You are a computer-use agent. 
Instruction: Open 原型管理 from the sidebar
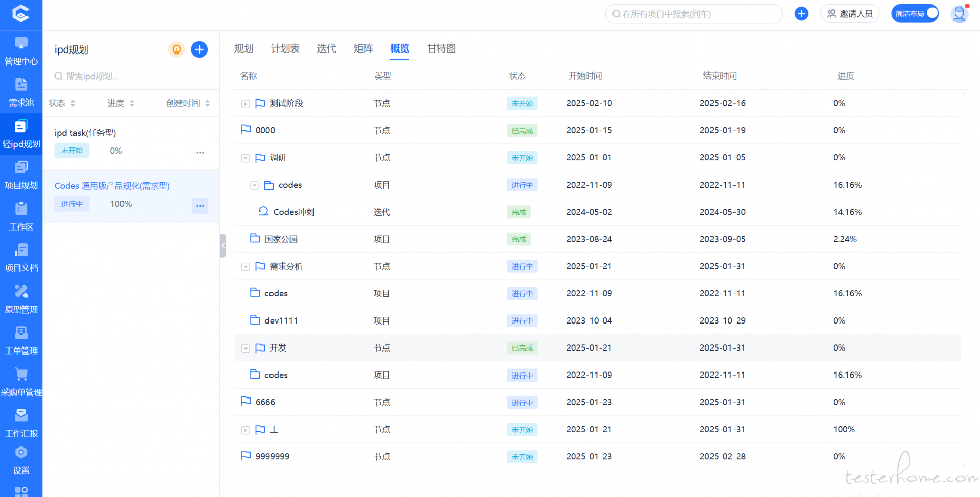tap(21, 299)
